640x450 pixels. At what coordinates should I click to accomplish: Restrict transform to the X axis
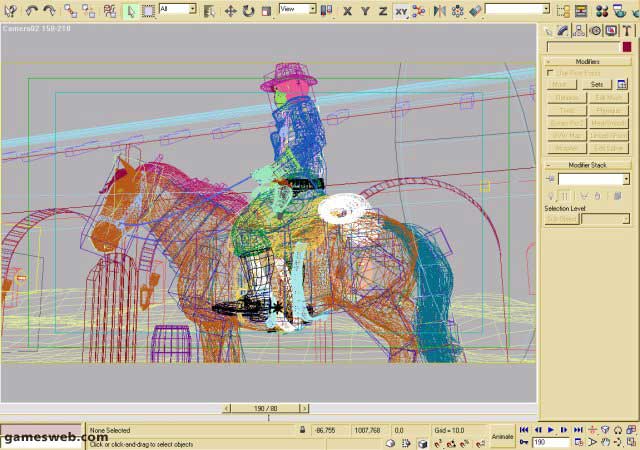coord(347,10)
